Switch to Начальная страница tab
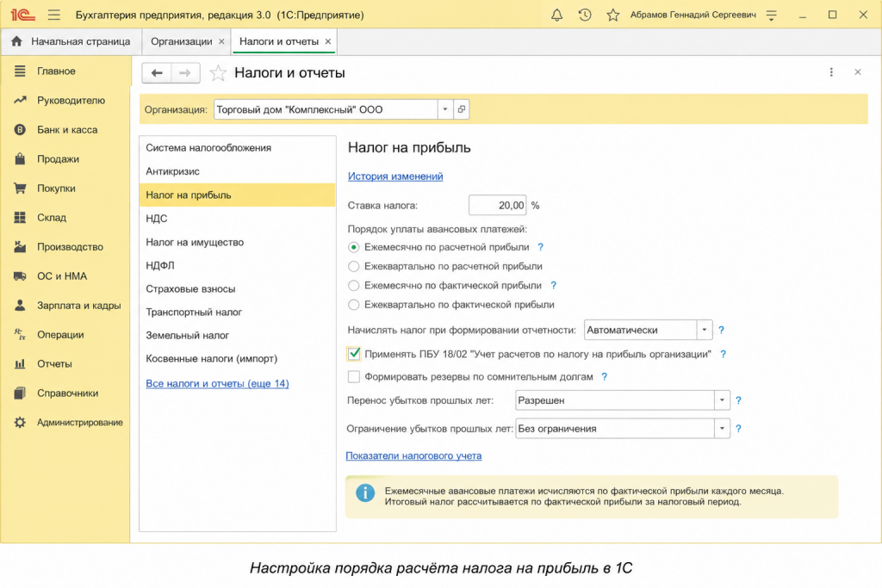882x588 pixels. pos(80,41)
